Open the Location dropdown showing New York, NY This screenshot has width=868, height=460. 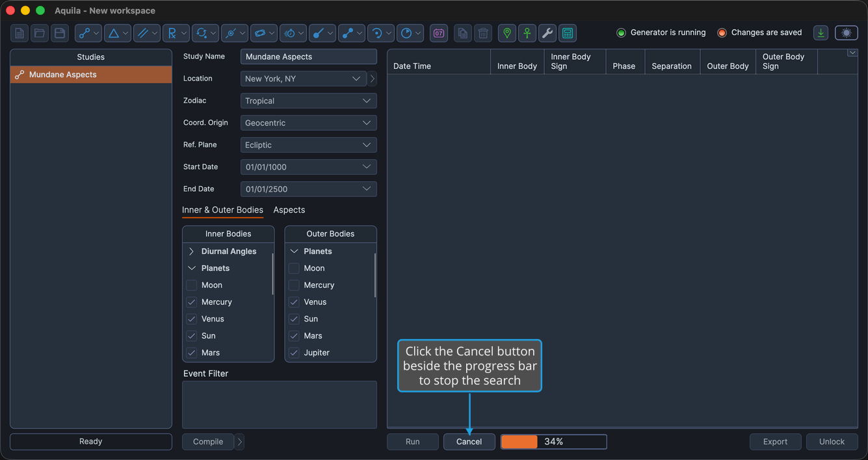(x=304, y=79)
